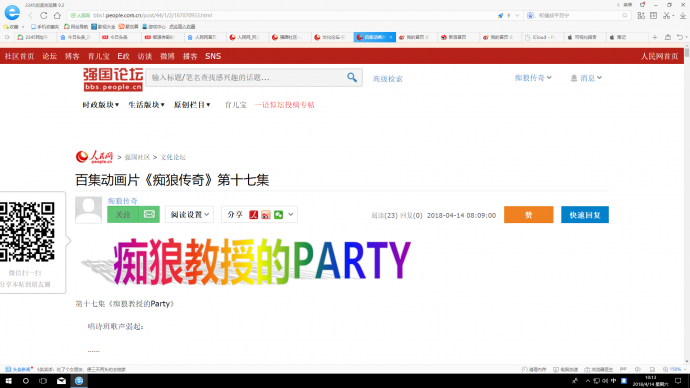Image resolution: width=690 pixels, height=388 pixels.
Task: Click the search magnifier in the browser search box
Action: [625, 15]
